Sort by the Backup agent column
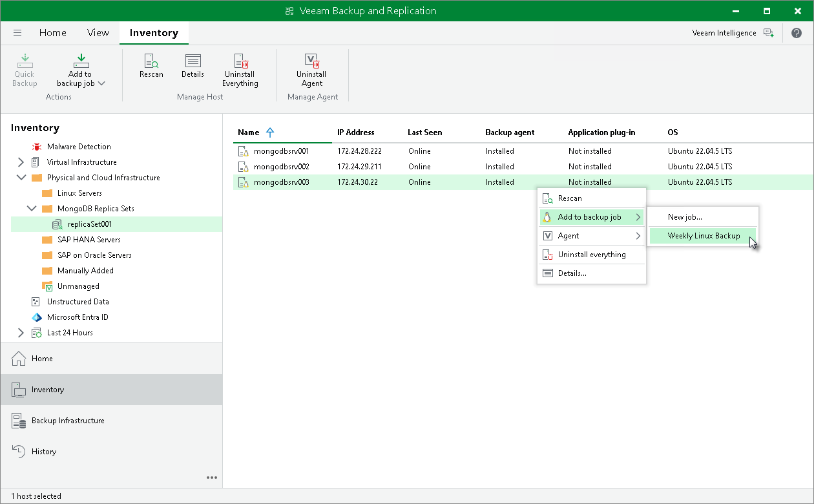Screen dimensions: 814x504 tap(510, 132)
